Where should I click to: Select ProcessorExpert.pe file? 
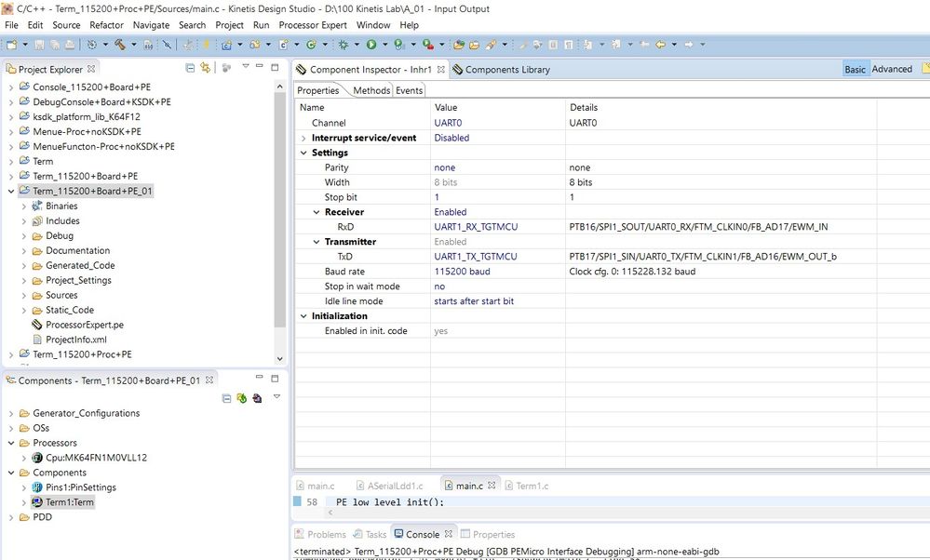(84, 325)
